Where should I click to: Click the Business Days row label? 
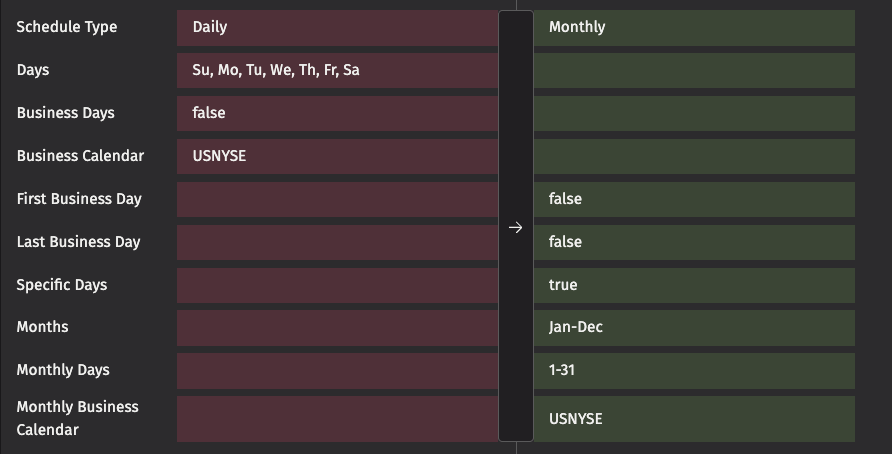66,113
